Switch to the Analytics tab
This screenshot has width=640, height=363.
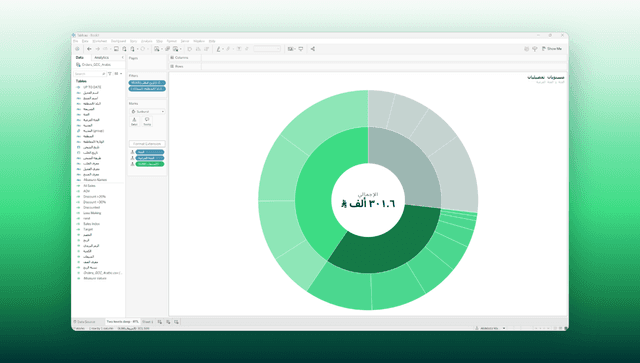(102, 58)
